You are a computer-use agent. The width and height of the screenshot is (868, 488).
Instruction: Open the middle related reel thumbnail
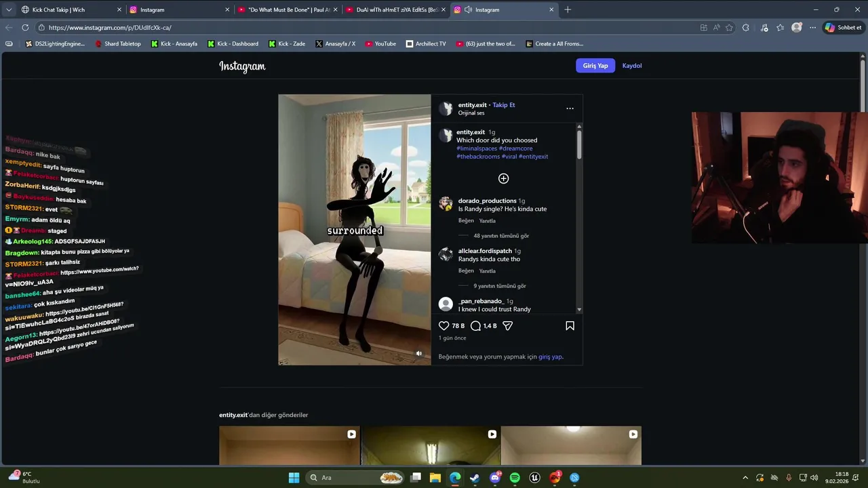[x=431, y=445]
